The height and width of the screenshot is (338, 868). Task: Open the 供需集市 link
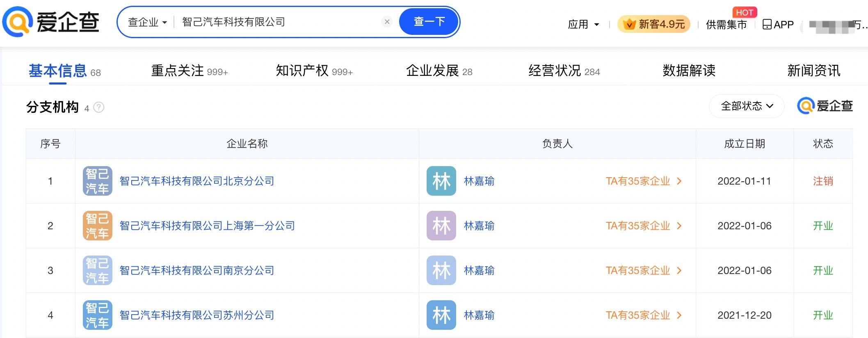point(726,25)
